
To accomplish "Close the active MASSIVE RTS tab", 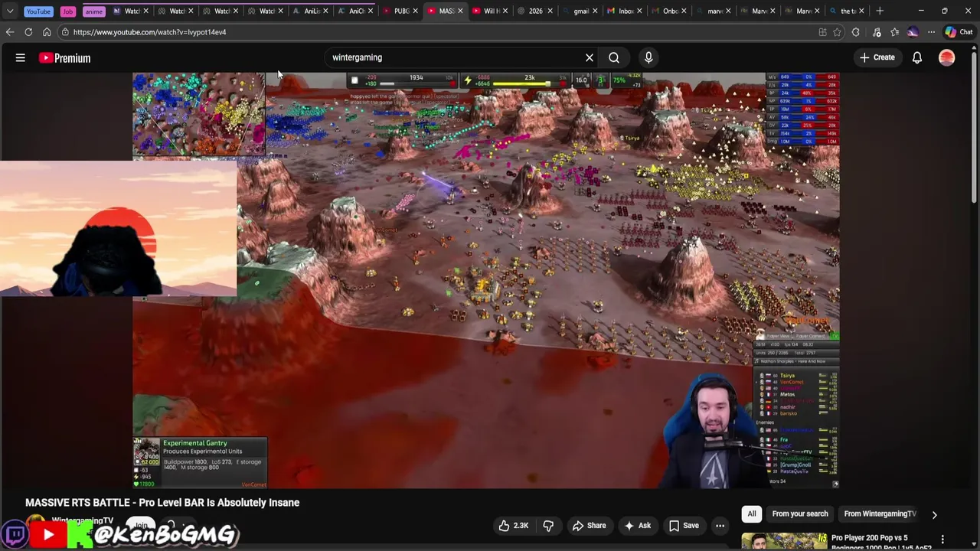I will tap(460, 11).
